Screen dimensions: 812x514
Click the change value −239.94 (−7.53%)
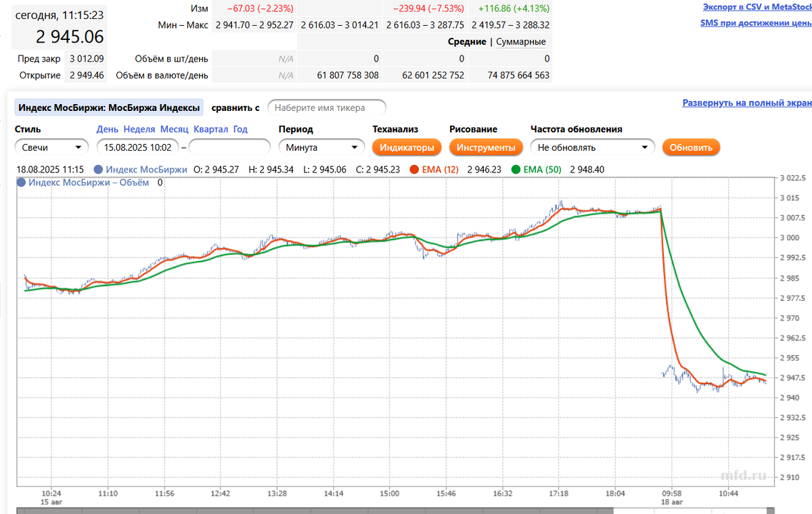(x=428, y=9)
